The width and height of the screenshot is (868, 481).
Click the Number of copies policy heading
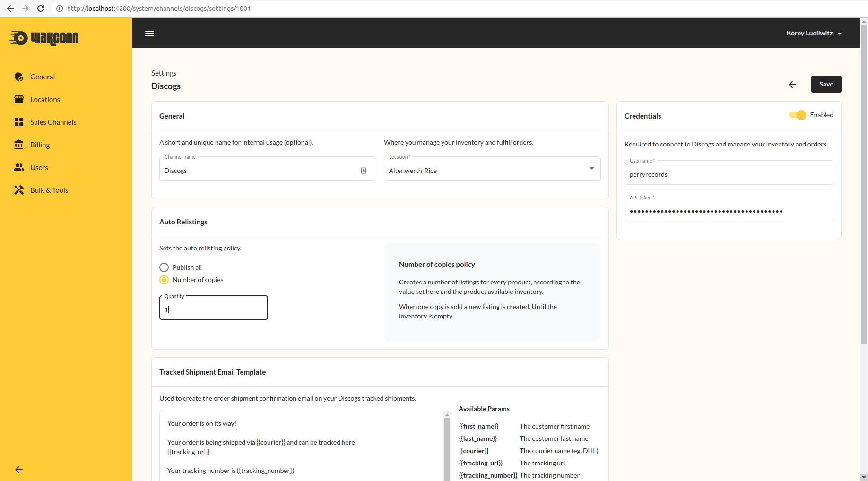coord(437,265)
